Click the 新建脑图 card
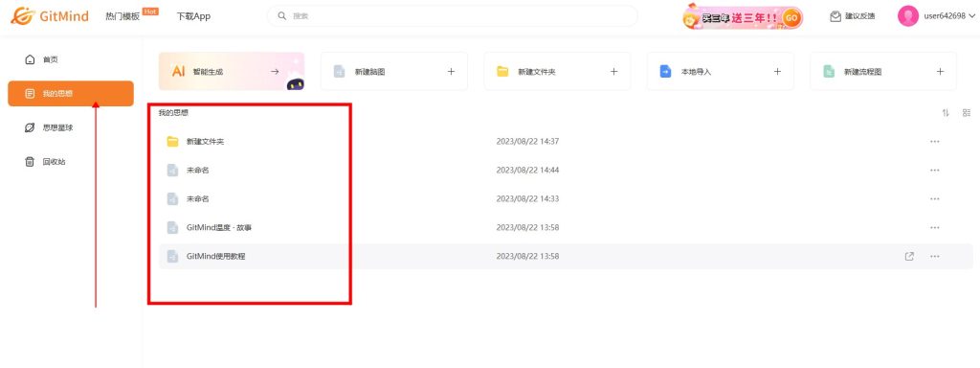Screen dimensions: 980x368 coord(394,71)
